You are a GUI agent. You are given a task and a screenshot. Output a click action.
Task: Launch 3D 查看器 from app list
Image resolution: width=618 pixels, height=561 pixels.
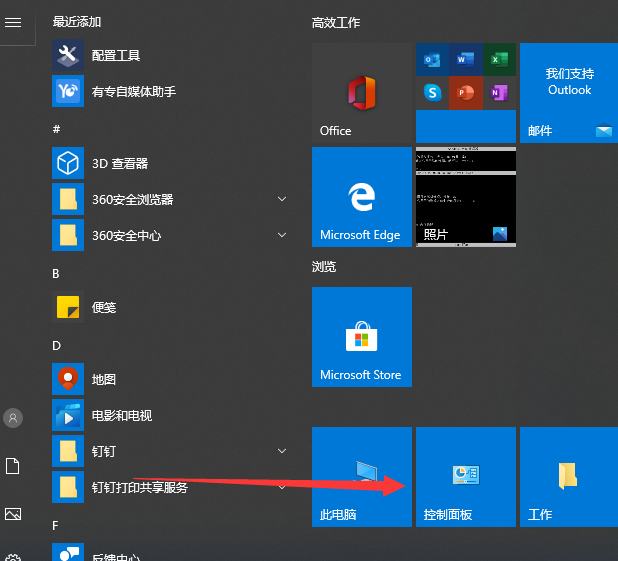click(120, 164)
